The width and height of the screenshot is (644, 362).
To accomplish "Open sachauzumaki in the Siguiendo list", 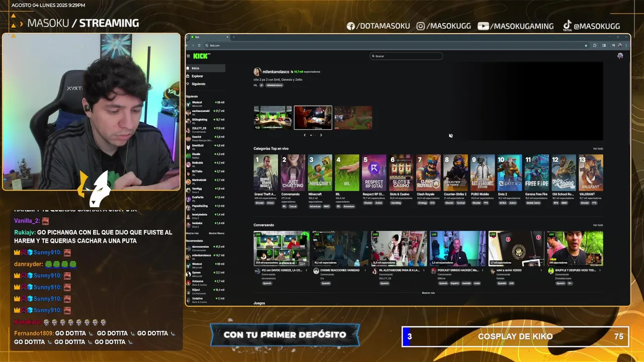I will [205, 112].
